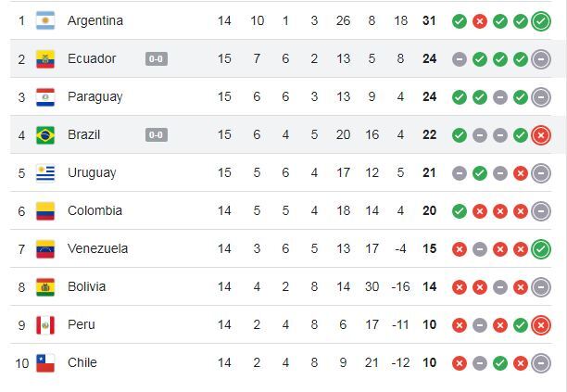Open the Bolivia team link
The width and height of the screenshot is (567, 392).
point(86,286)
